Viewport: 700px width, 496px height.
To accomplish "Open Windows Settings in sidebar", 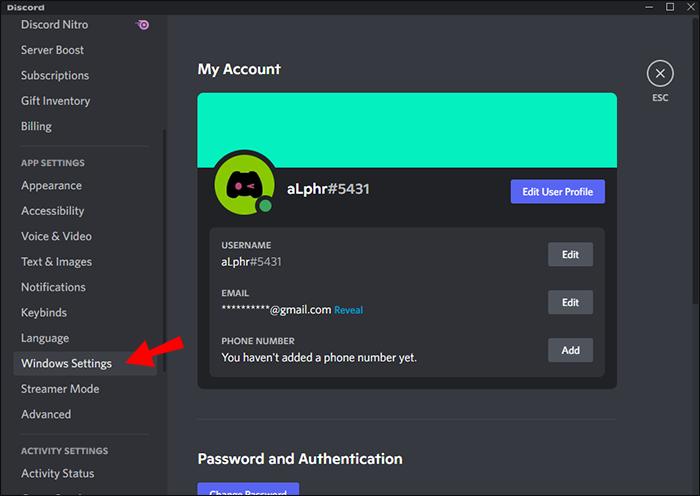I will coord(67,363).
